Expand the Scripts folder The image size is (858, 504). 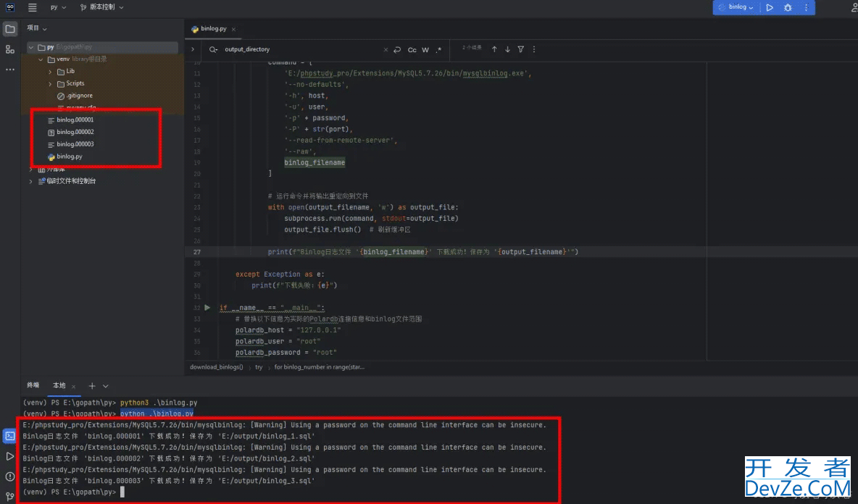pyautogui.click(x=50, y=83)
